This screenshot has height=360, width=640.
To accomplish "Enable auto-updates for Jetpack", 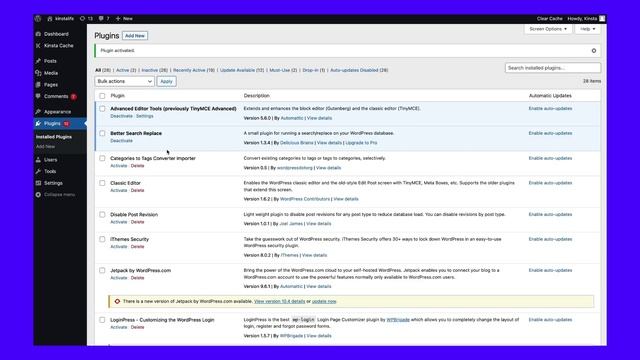I will (x=550, y=270).
